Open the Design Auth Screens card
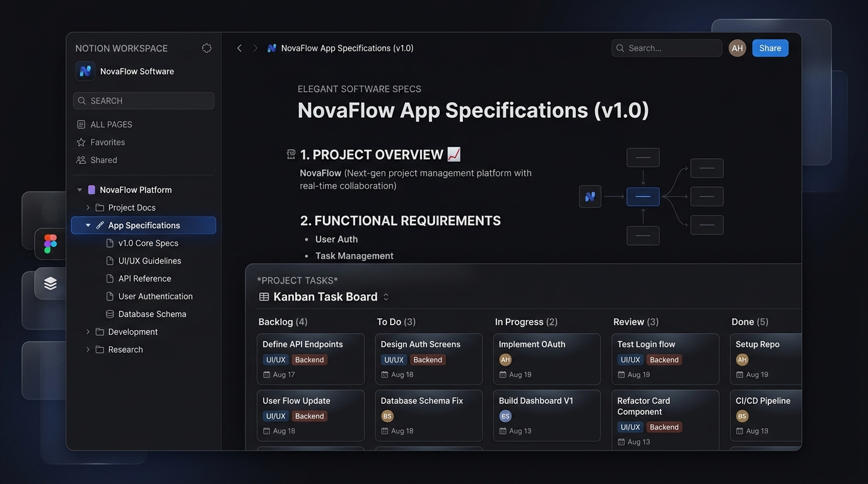 (x=429, y=359)
